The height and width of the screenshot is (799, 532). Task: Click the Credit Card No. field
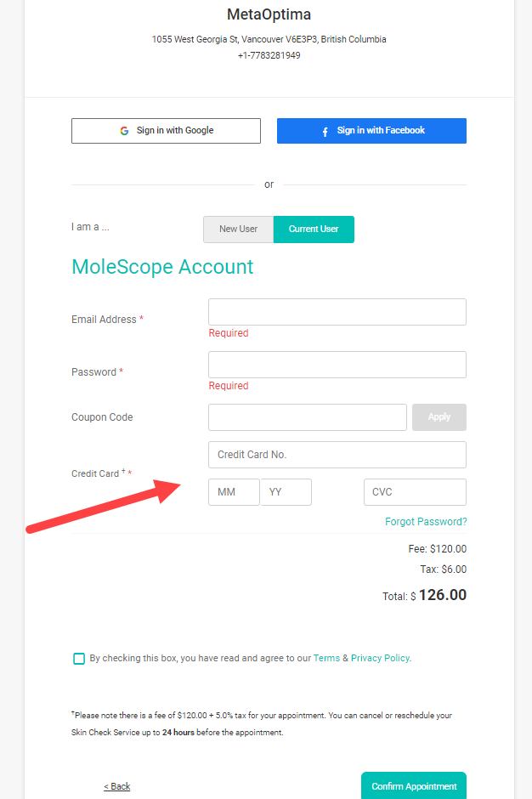pyautogui.click(x=337, y=455)
